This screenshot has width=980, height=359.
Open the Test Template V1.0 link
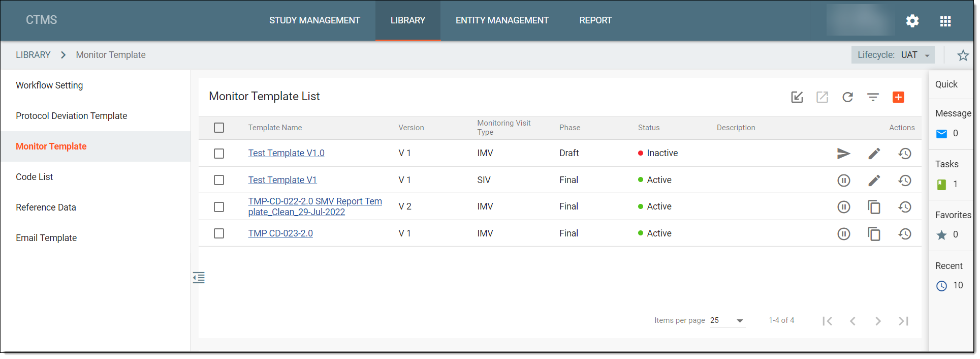point(286,153)
